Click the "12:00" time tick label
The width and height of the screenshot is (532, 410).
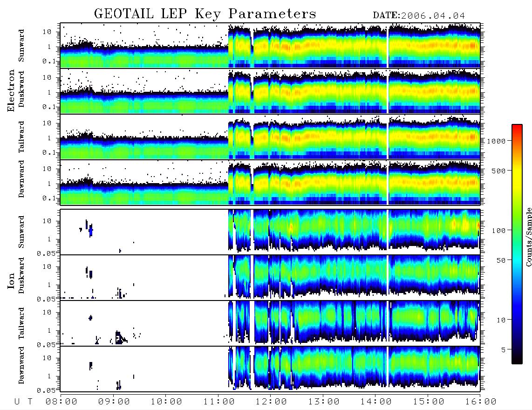coord(271,402)
